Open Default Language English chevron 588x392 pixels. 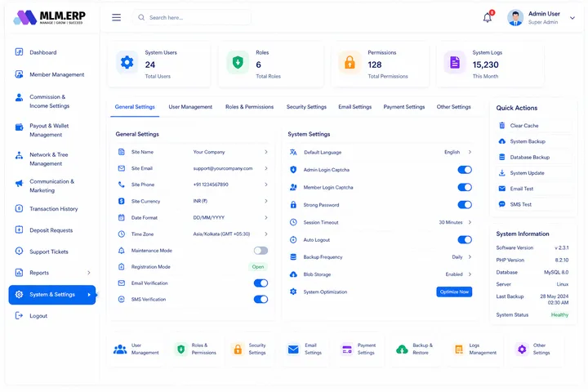(470, 152)
